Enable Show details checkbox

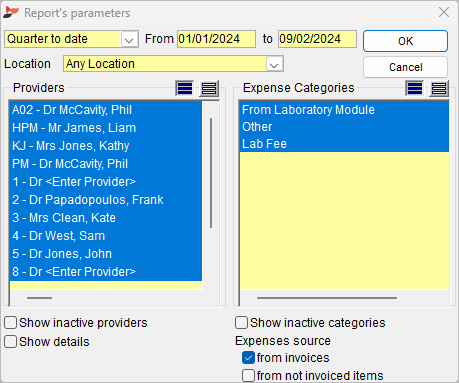click(10, 342)
